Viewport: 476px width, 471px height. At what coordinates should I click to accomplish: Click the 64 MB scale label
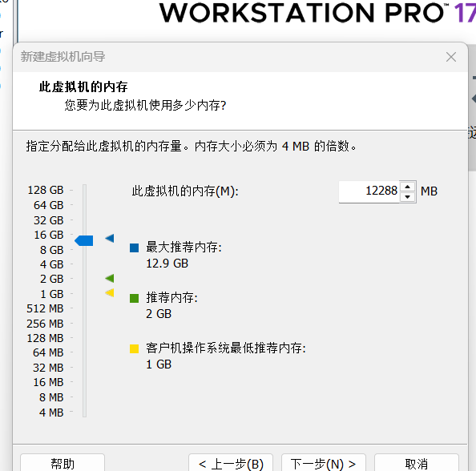click(x=48, y=352)
